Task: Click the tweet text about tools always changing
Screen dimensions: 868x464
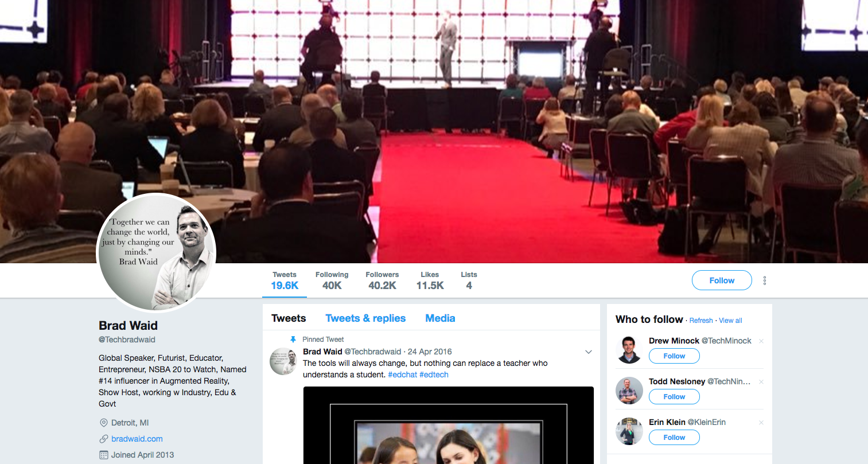Action: pos(425,369)
